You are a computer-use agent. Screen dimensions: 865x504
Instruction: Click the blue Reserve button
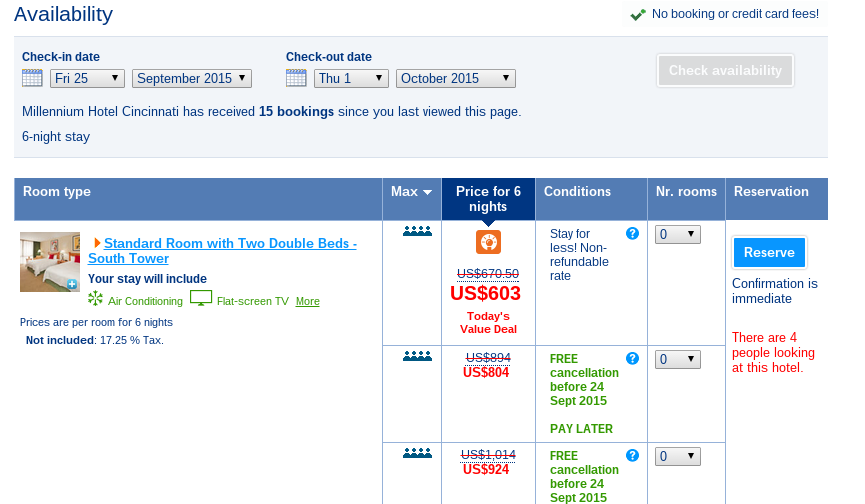pyautogui.click(x=769, y=253)
